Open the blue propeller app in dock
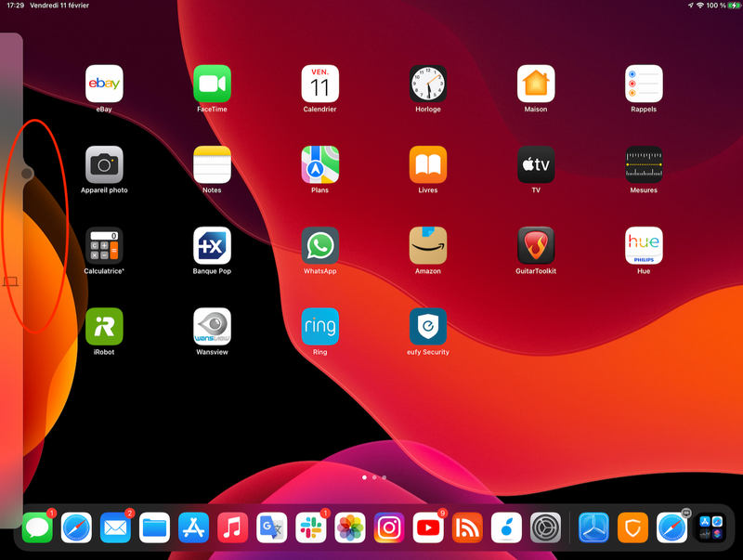 click(x=593, y=527)
